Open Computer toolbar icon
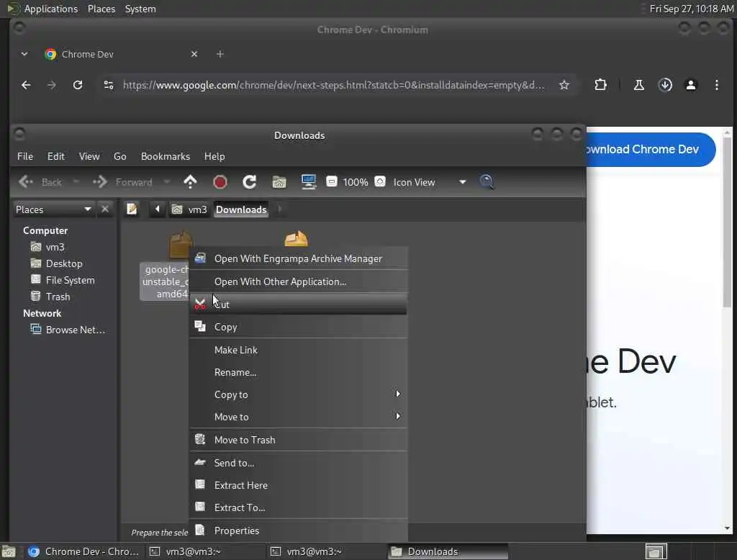Viewport: 737px width, 560px height. 309,182
